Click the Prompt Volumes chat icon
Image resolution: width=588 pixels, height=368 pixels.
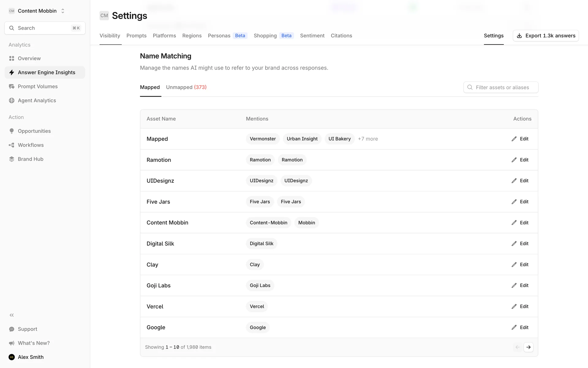coord(12,86)
